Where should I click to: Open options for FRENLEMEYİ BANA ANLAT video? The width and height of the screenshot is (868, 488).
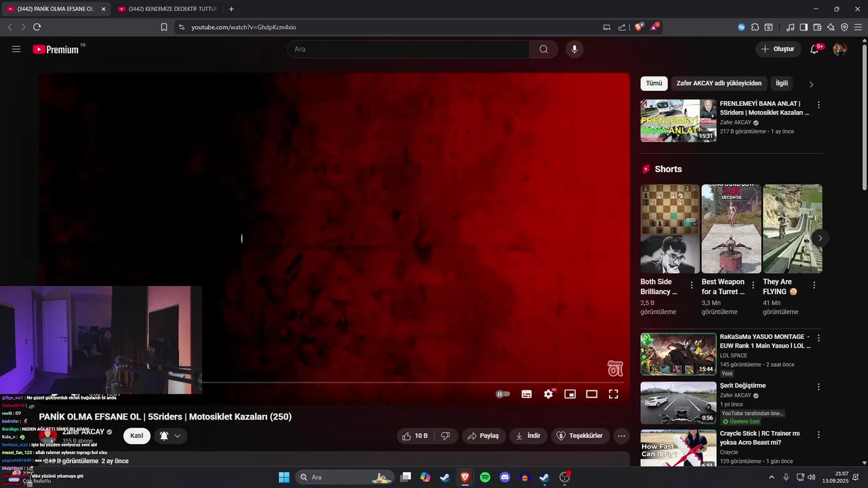point(818,105)
